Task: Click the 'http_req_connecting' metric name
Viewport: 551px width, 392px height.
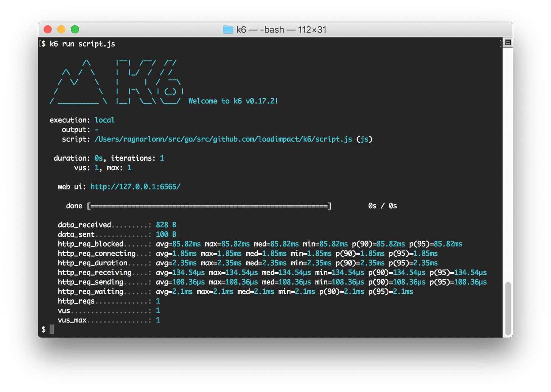Action: tap(97, 253)
